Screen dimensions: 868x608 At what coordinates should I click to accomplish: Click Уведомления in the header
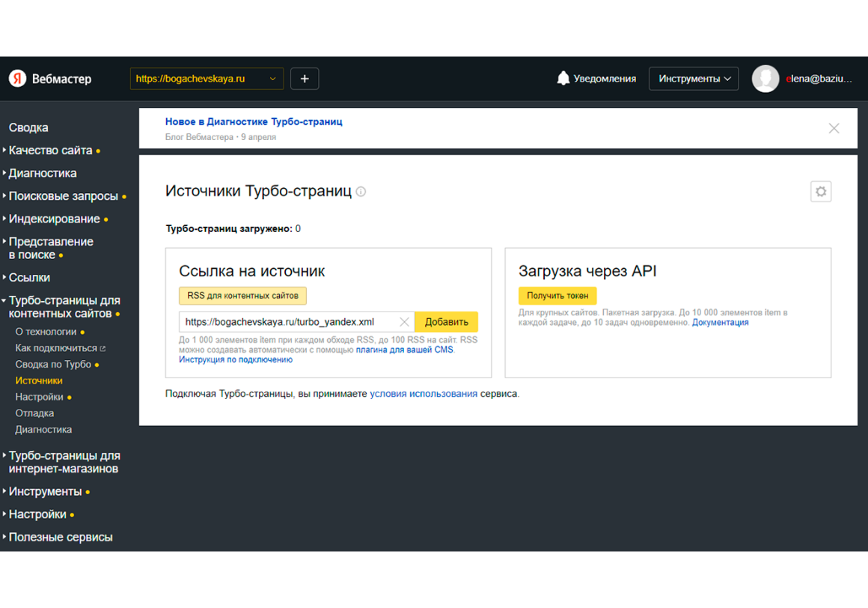pos(605,79)
